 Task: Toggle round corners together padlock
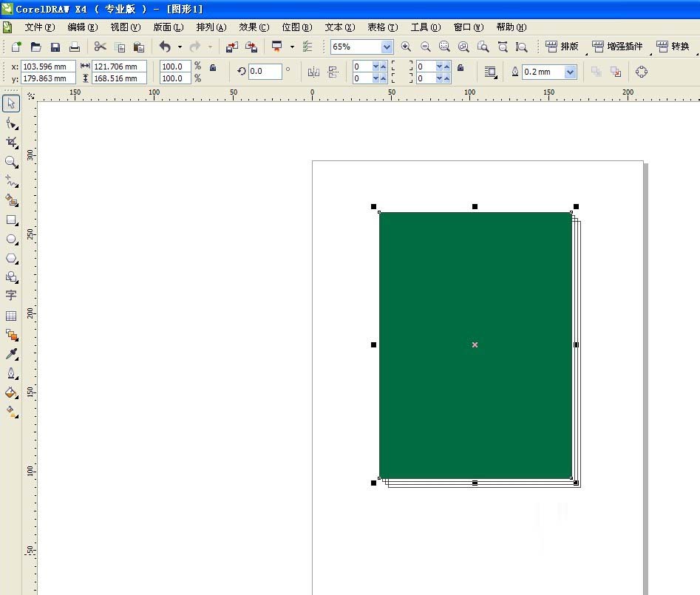(x=461, y=67)
